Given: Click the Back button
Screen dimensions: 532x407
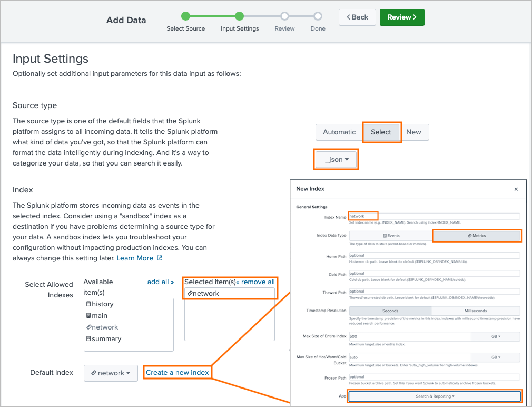Looking at the screenshot, I should [357, 17].
